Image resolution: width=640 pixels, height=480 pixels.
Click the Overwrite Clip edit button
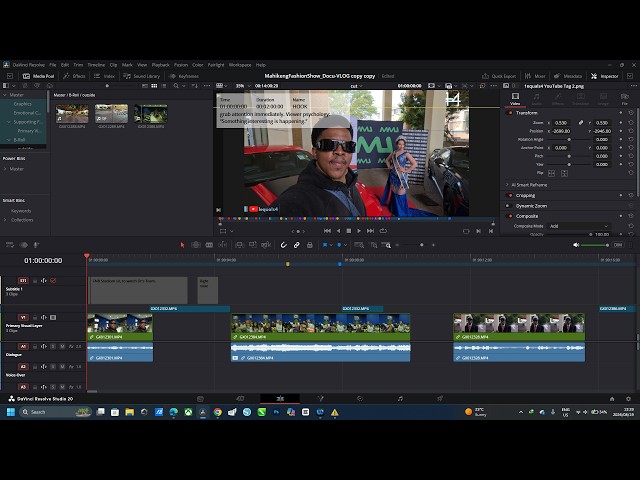(x=253, y=245)
